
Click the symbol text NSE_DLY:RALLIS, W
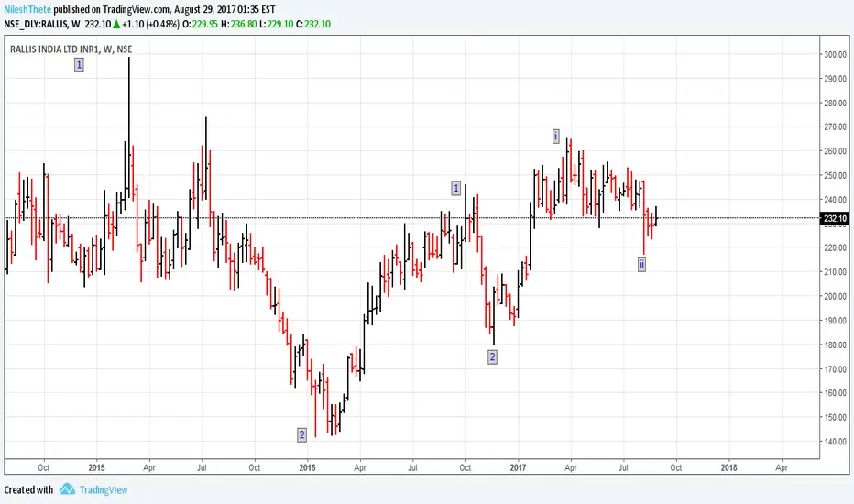coord(42,24)
